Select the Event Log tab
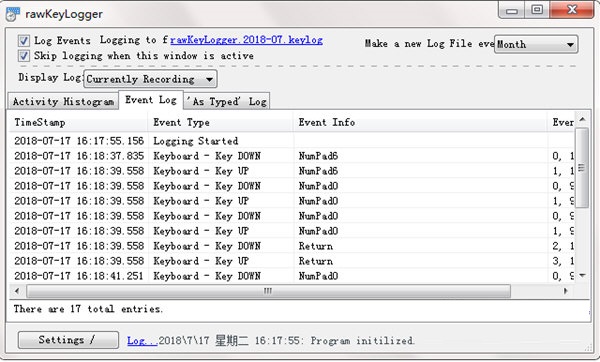This screenshot has height=362, width=600. [151, 100]
